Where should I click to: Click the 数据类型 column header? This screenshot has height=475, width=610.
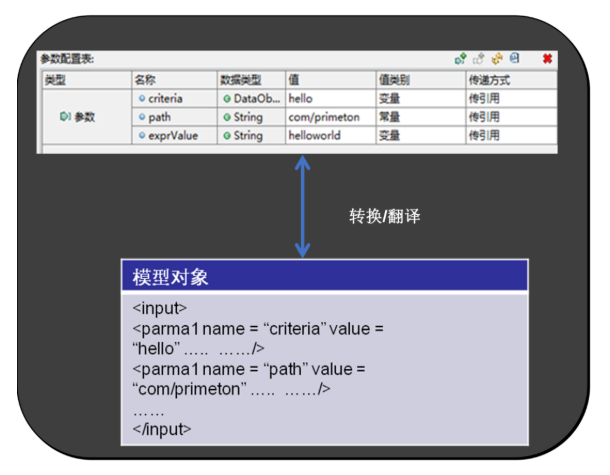tap(240, 80)
